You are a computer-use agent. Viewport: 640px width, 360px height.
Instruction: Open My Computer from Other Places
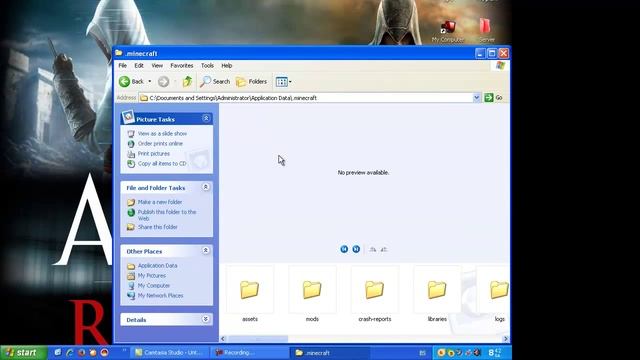pos(153,285)
